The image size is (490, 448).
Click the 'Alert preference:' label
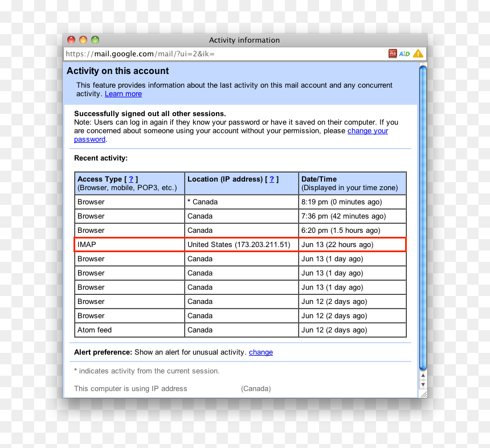103,352
